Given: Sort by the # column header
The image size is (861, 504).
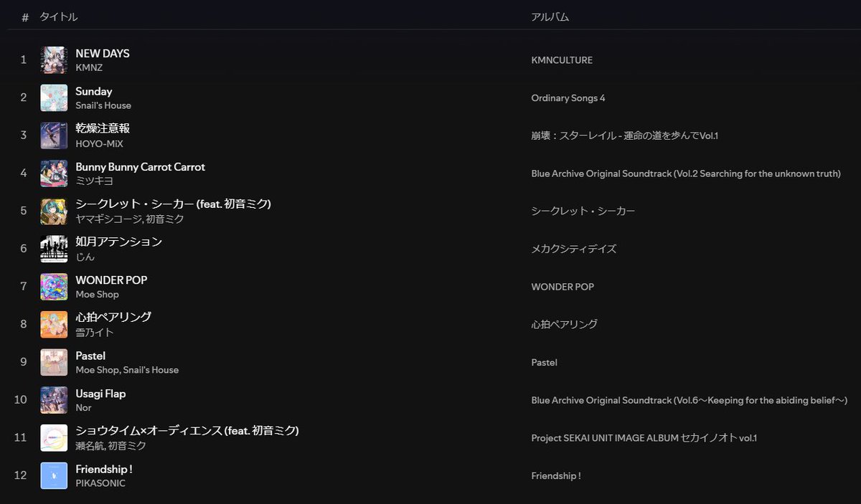Looking at the screenshot, I should (x=24, y=16).
